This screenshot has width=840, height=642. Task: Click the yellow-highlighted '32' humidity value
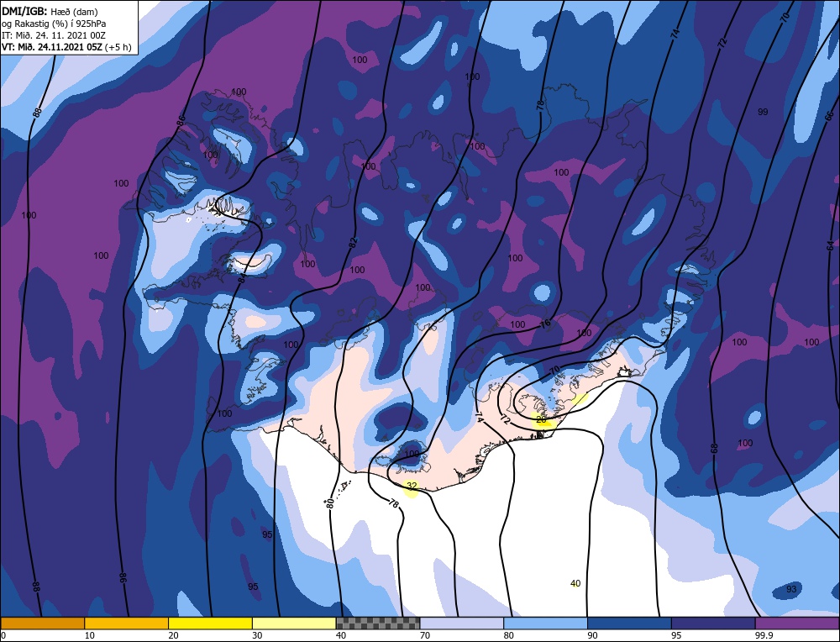tap(412, 486)
